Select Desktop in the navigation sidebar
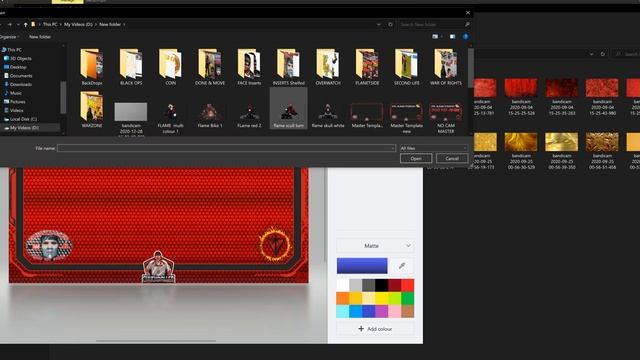The image size is (640, 360). point(16,67)
